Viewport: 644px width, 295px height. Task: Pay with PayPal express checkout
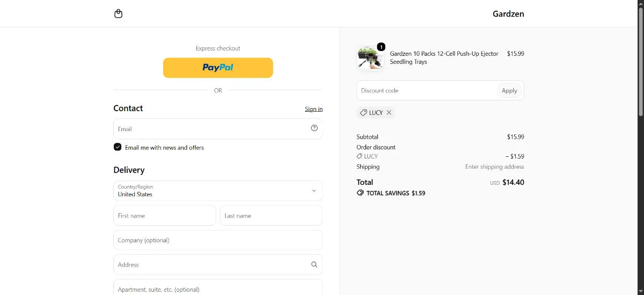pyautogui.click(x=218, y=68)
